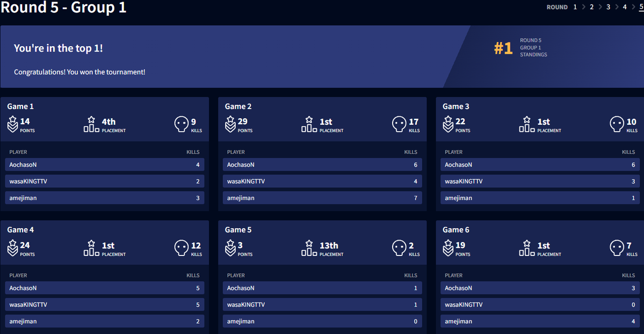Click the #1 standings rank

click(x=503, y=48)
